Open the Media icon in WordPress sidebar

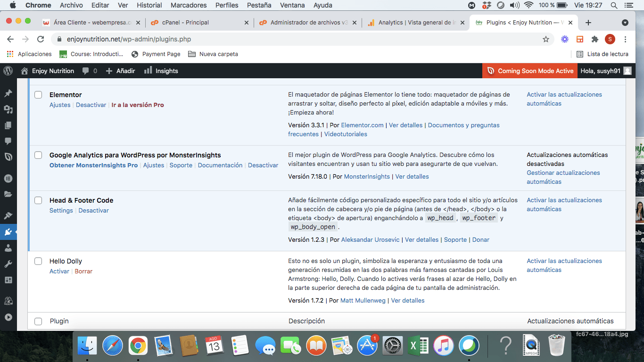[x=8, y=109]
